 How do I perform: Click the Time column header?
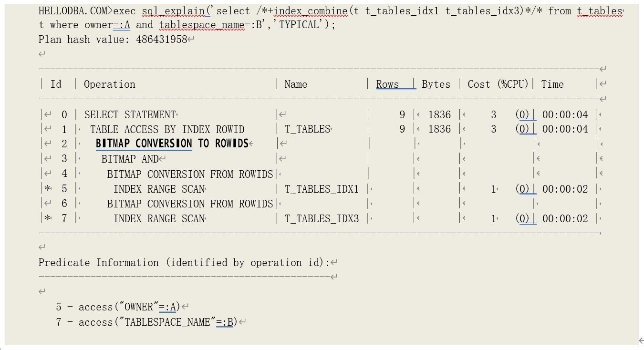(x=552, y=84)
